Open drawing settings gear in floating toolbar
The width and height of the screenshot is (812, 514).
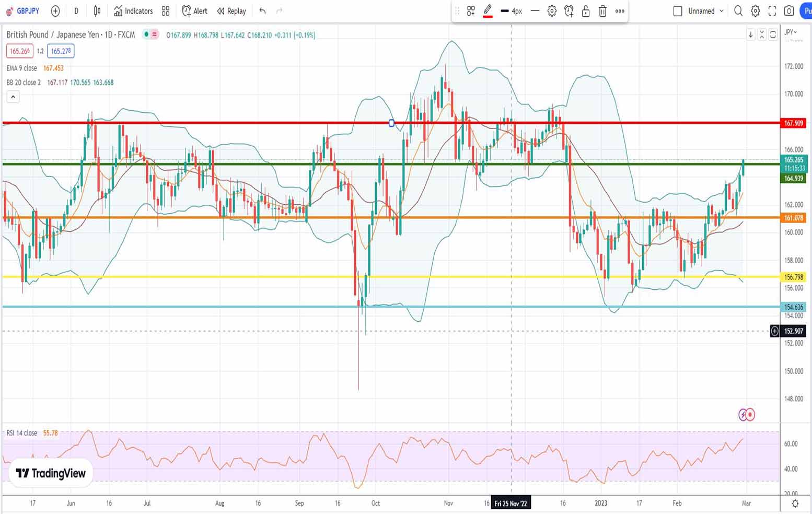552,11
